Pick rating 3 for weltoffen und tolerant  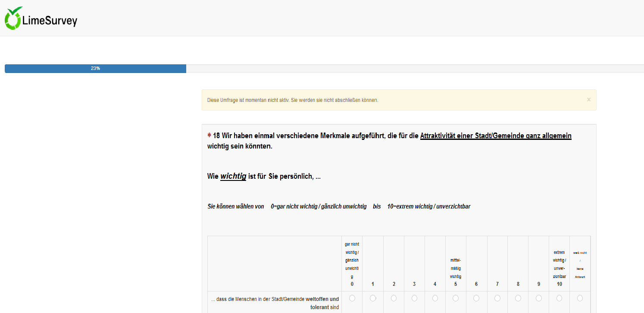point(414,298)
